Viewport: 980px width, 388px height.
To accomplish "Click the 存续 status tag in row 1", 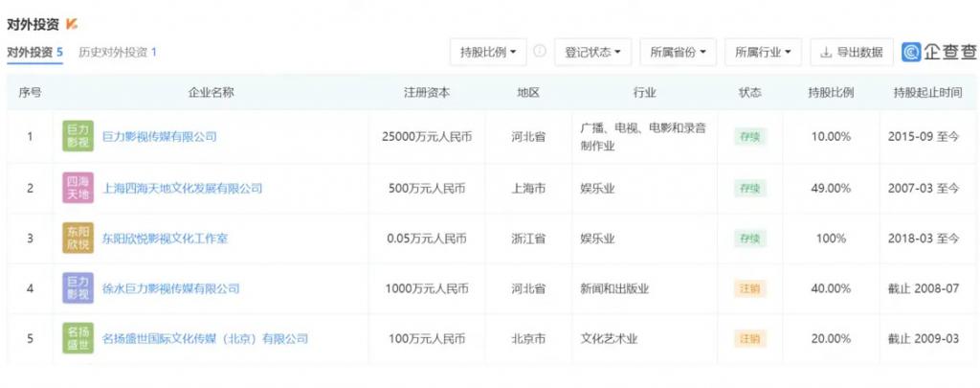I will pos(748,137).
